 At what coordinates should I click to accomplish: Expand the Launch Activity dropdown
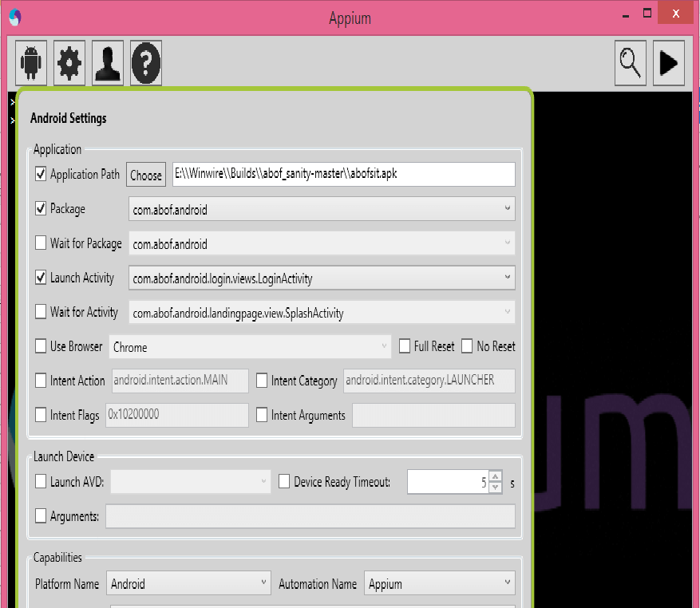click(x=322, y=278)
